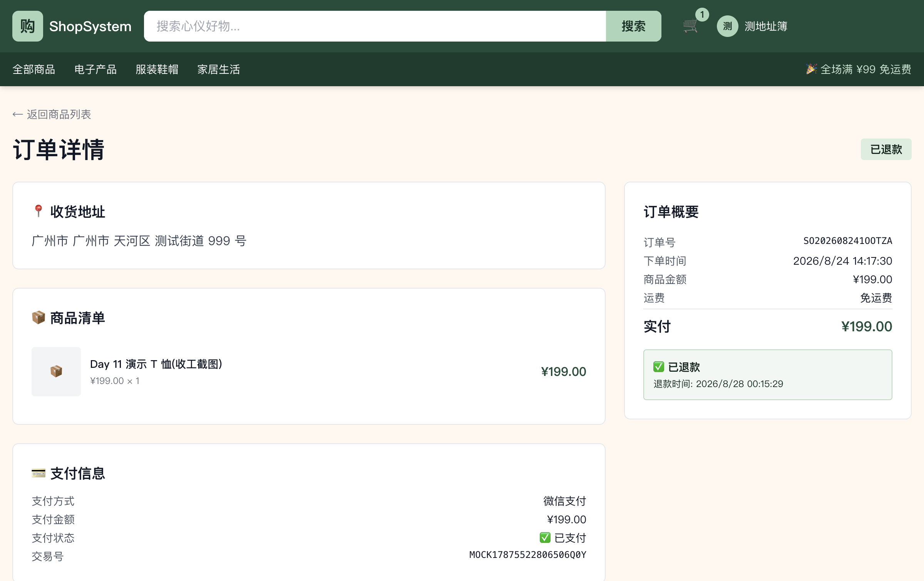This screenshot has width=924, height=581.
Task: Click the round user avatar 测
Action: pyautogui.click(x=727, y=26)
